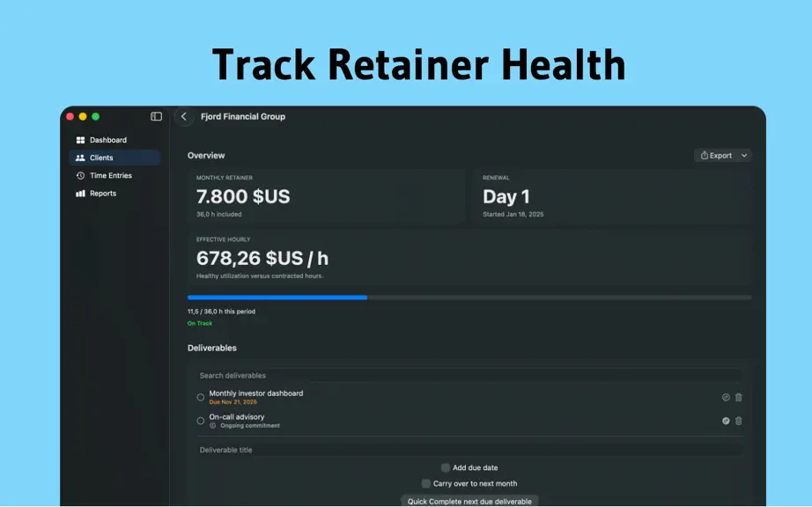Delete the On-call advisory deliverable
The width and height of the screenshot is (812, 507).
(739, 421)
